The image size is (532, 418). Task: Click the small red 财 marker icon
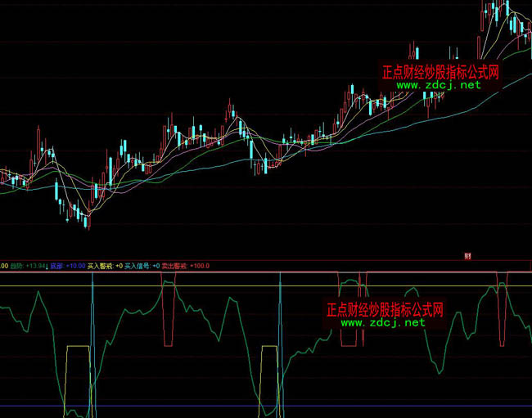[x=468, y=256]
